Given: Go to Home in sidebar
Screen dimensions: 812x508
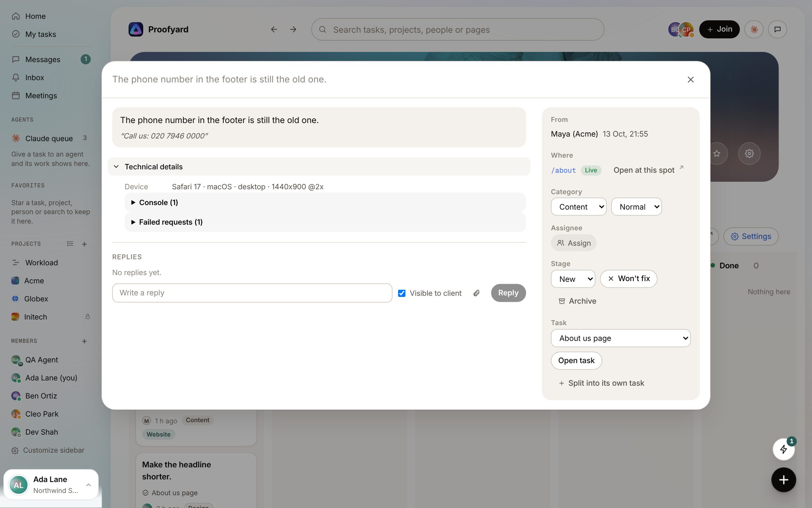Looking at the screenshot, I should click(51, 16).
